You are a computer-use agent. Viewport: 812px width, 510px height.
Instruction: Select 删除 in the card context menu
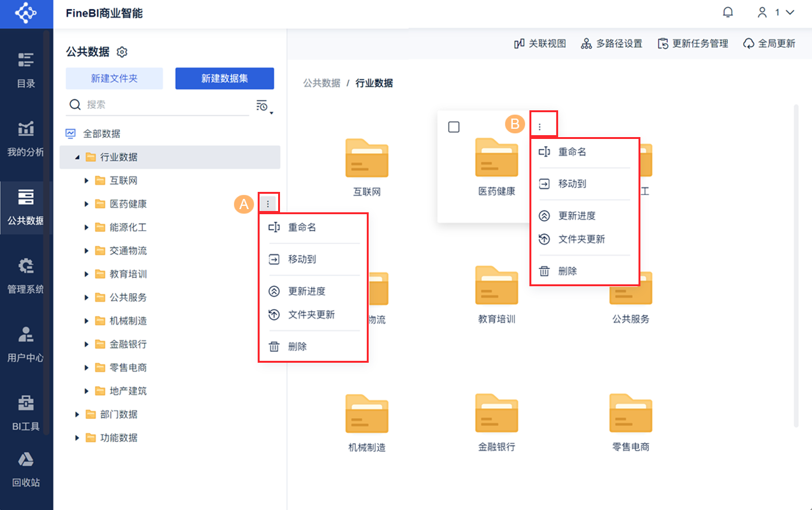point(584,271)
